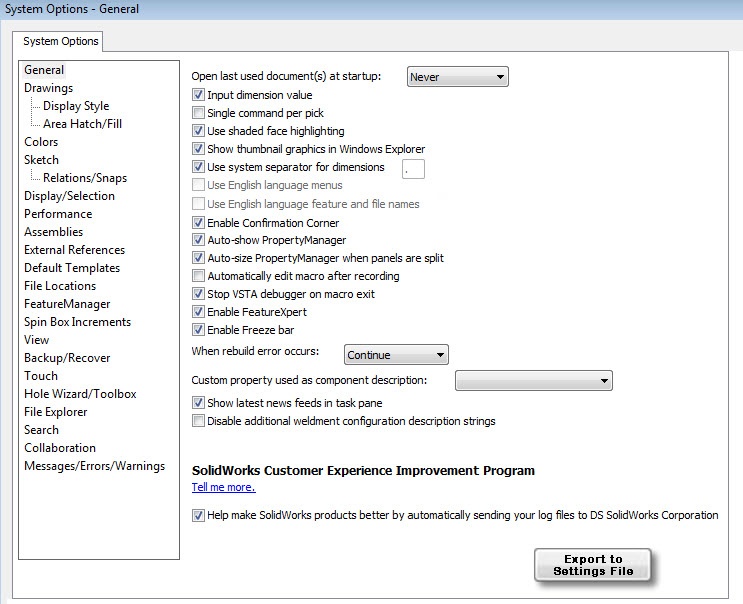
Task: Open the startup documents dropdown showing Never
Action: (458, 77)
